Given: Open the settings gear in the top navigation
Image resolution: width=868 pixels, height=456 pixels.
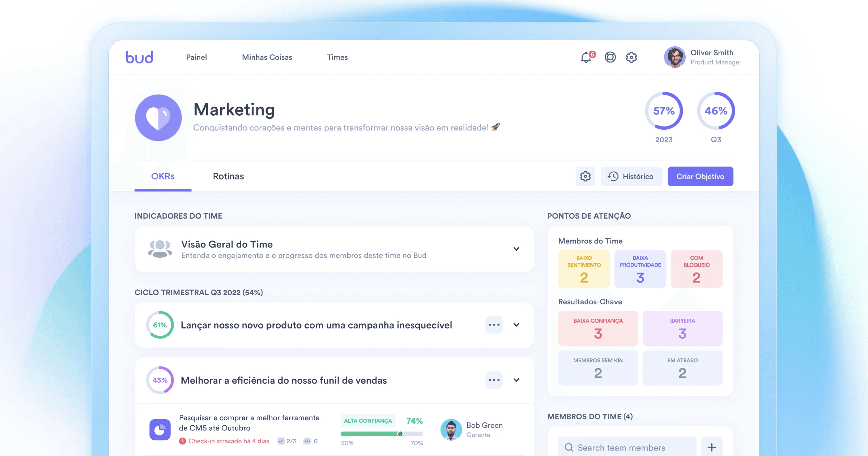Looking at the screenshot, I should tap(631, 57).
